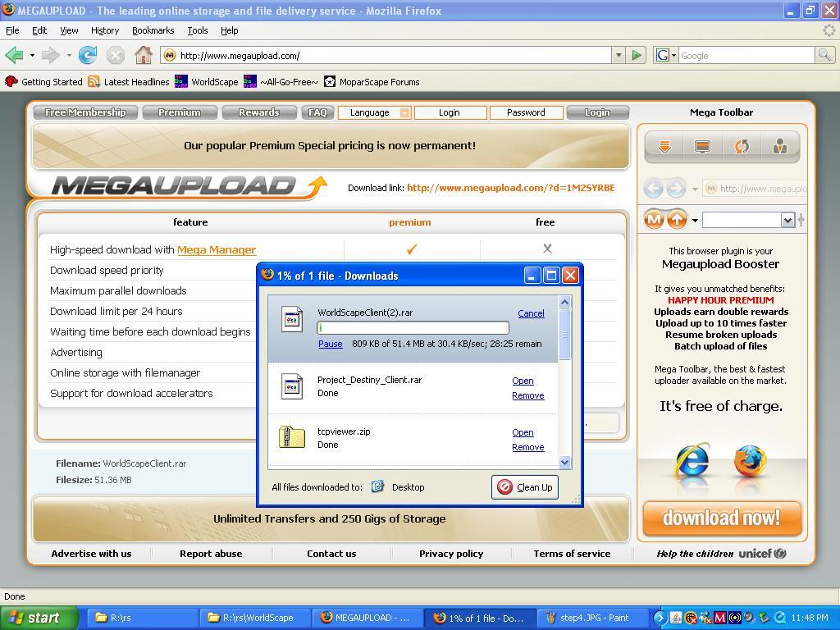Image resolution: width=840 pixels, height=630 pixels.
Task: Click the WorldScapeClient(2).rar file icon
Action: (x=292, y=319)
